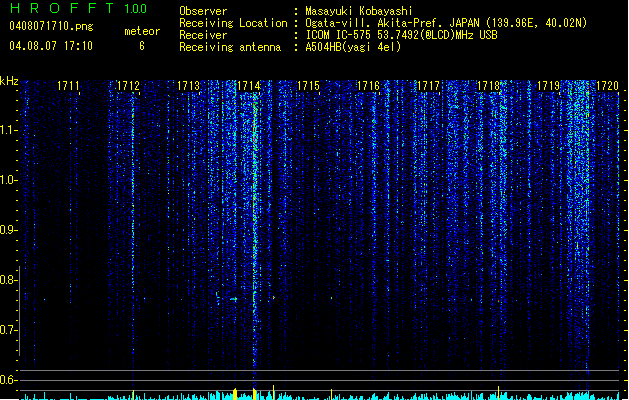629x400 pixels.
Task: Click the HROFFT 1.0.0 title text
Action: pyautogui.click(x=78, y=8)
